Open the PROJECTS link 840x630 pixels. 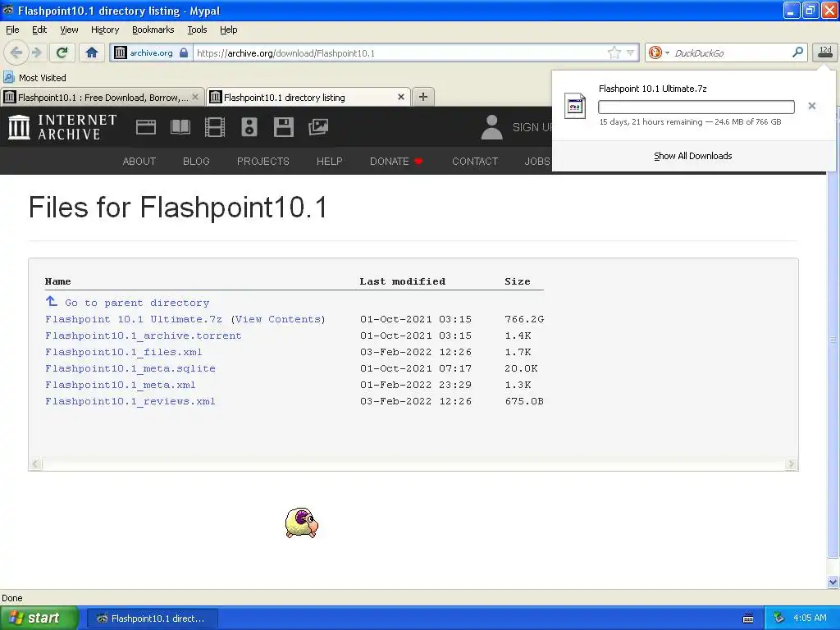pos(263,162)
